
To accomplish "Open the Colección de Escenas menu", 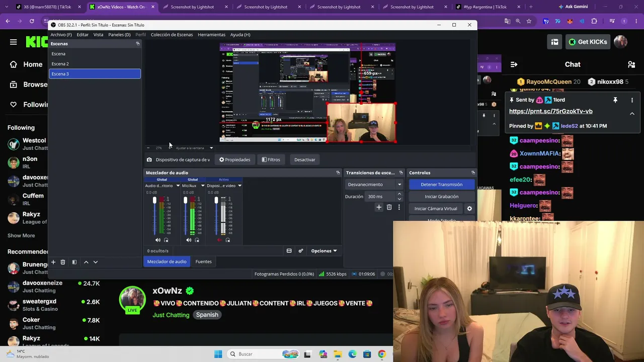I will point(172,35).
